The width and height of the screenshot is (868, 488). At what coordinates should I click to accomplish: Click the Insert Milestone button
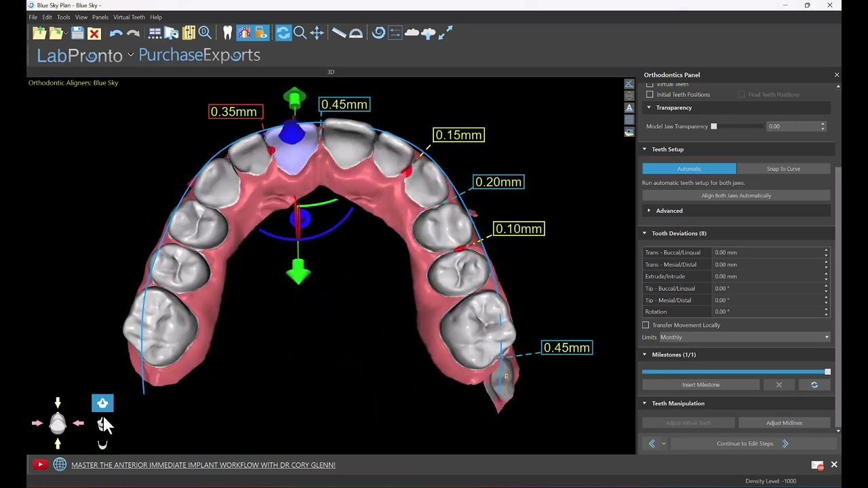pyautogui.click(x=701, y=385)
